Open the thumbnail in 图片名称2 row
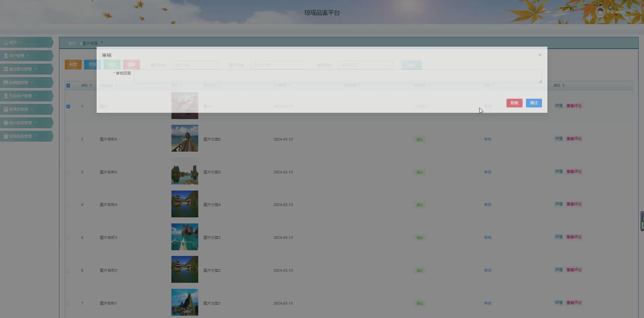This screenshot has height=318, width=644. 185,269
